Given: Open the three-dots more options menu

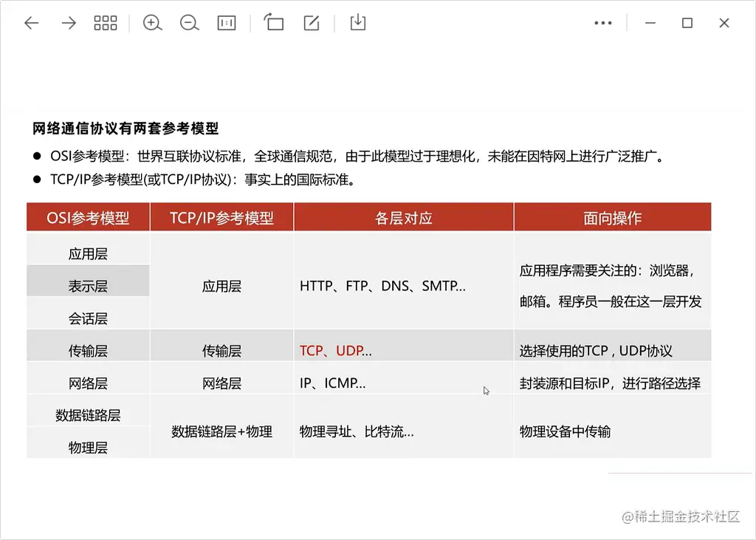Looking at the screenshot, I should click(603, 23).
